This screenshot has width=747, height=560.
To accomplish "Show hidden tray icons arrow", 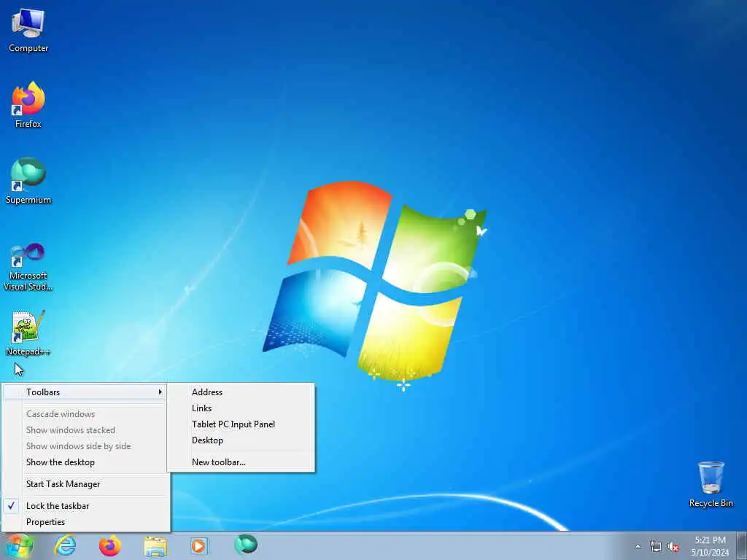I will pos(638,547).
